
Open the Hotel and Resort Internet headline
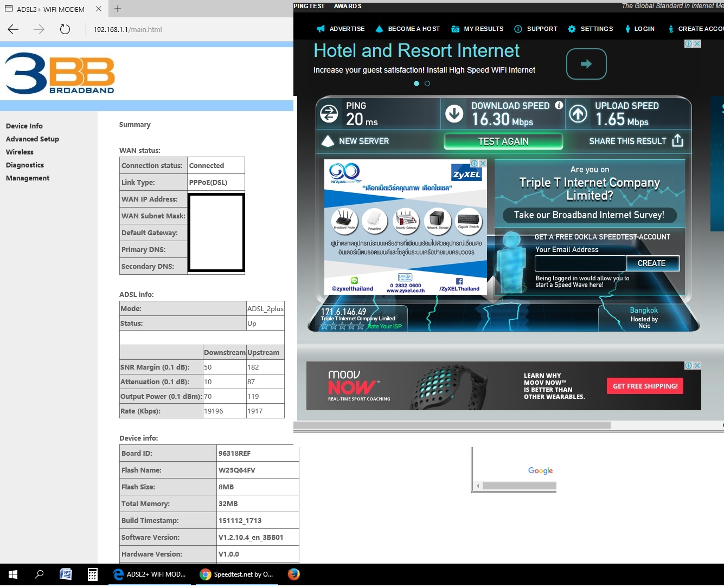tap(417, 50)
